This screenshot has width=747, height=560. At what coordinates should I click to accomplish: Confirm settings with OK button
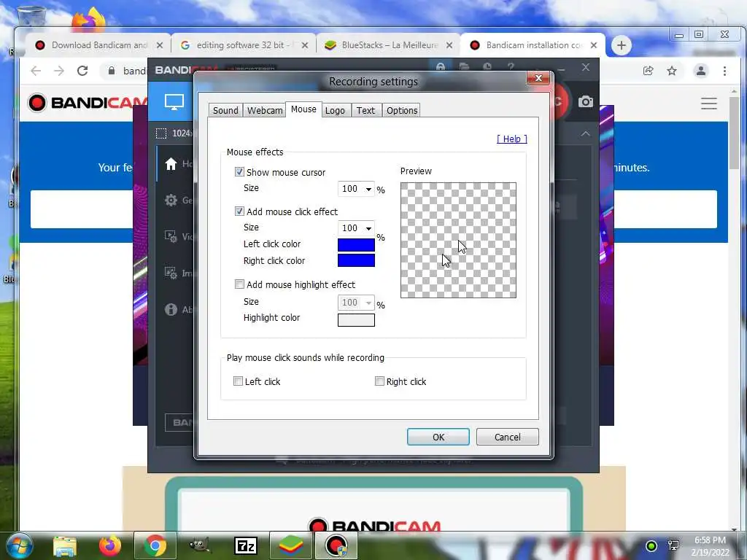pos(438,437)
